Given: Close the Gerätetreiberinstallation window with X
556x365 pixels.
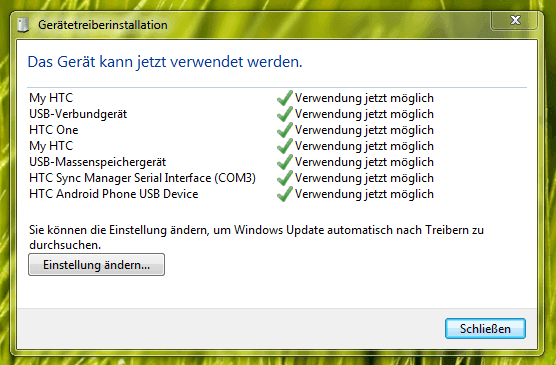Looking at the screenshot, I should [515, 20].
